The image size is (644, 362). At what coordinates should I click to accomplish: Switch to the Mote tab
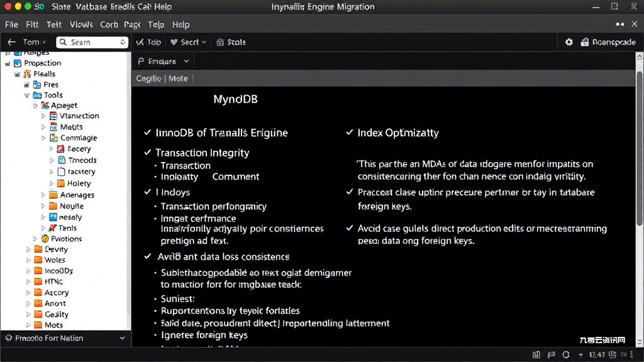(178, 79)
